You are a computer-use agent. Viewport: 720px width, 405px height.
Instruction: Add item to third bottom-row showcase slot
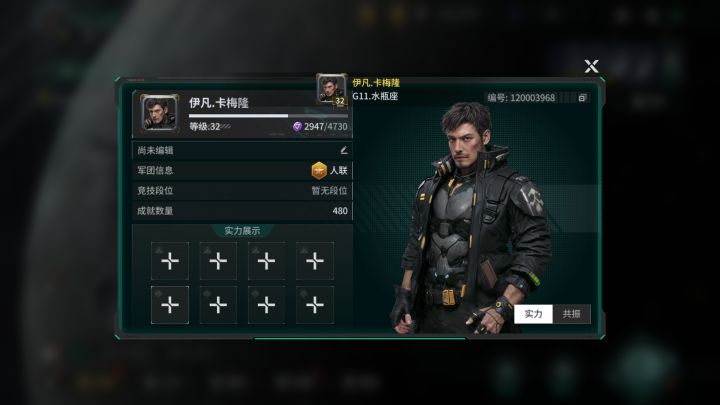pyautogui.click(x=266, y=304)
